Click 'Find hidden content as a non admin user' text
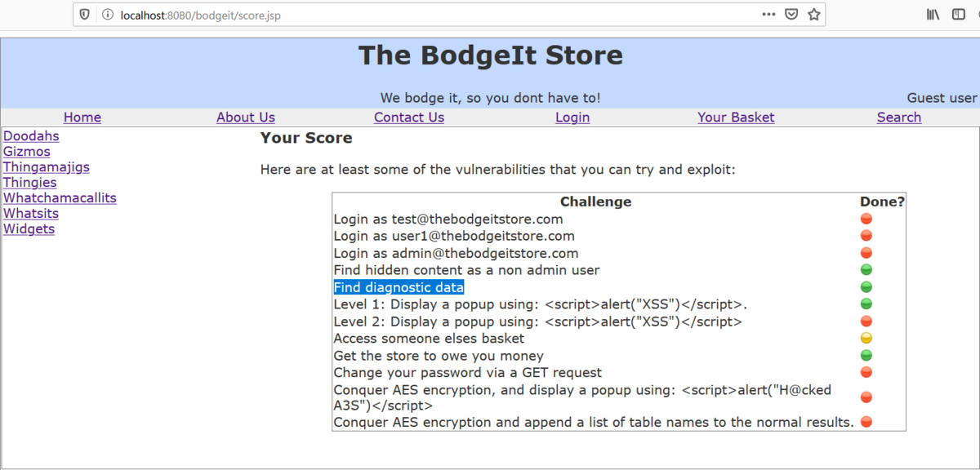The width and height of the screenshot is (980, 470). coord(466,270)
